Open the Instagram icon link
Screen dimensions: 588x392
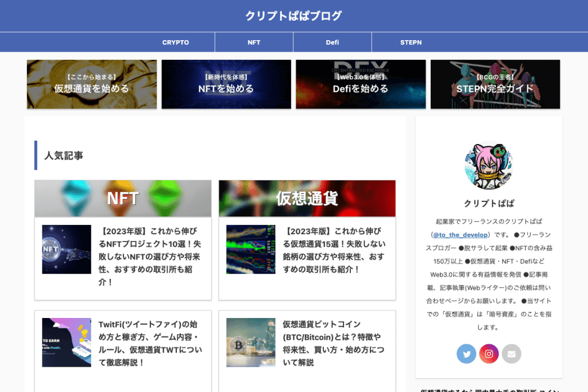[489, 354]
